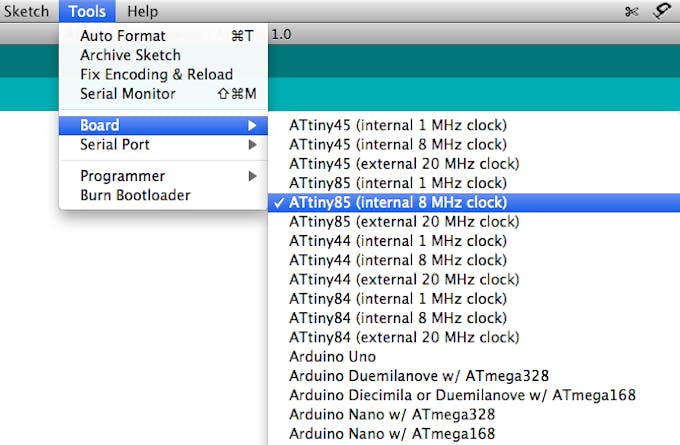Expand the Serial Port submenu arrow
Screen dimensions: 680x445
[252, 144]
